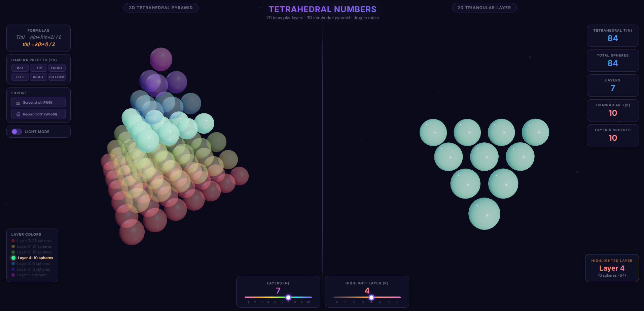
Task: Click the clapperboard icon on Record 360°
Action: coord(18,114)
